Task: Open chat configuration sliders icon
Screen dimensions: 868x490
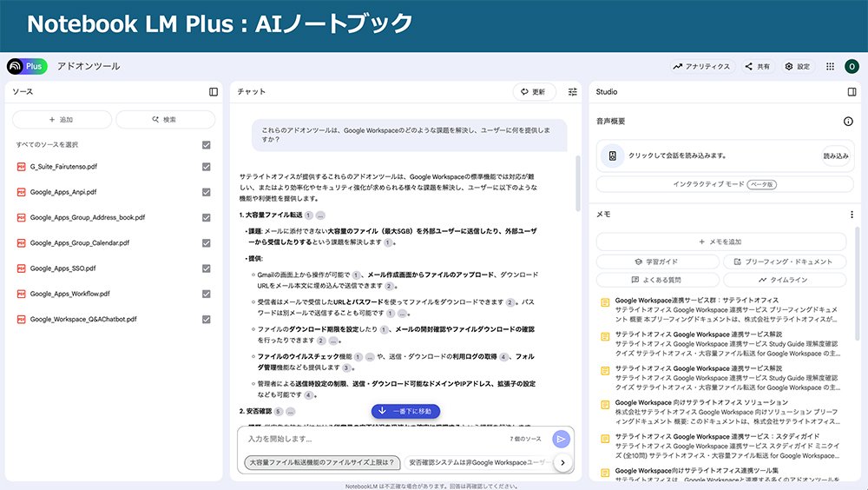Action: tap(572, 92)
